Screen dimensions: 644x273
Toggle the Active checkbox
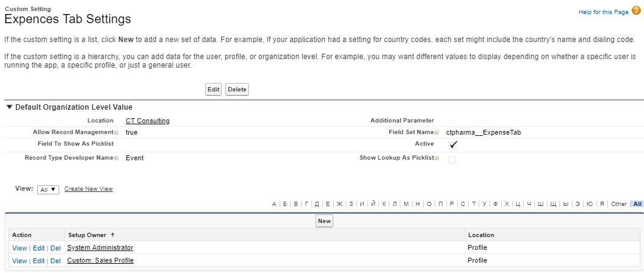coord(452,145)
